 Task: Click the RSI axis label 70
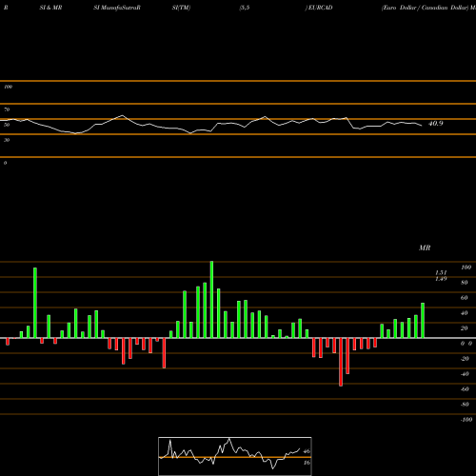7,109
